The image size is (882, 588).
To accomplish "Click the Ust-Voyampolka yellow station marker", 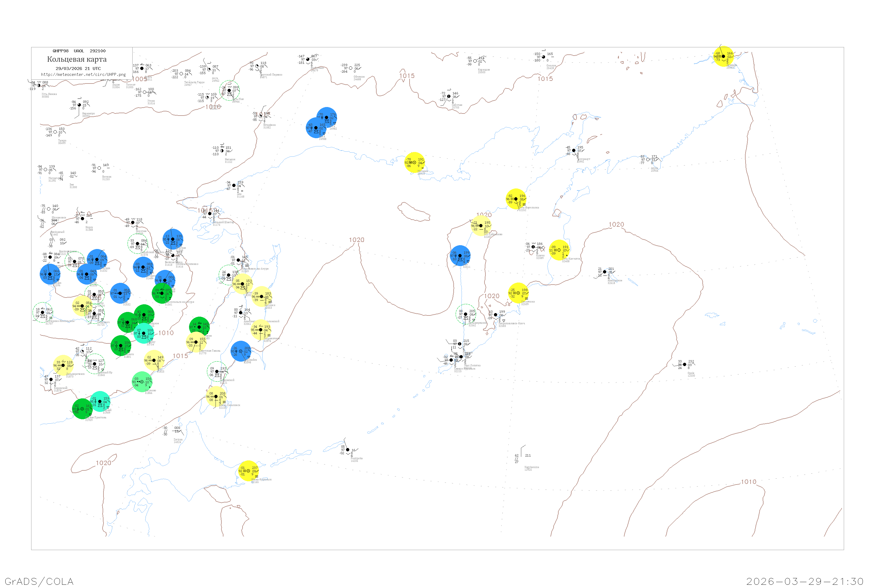I will point(516,199).
